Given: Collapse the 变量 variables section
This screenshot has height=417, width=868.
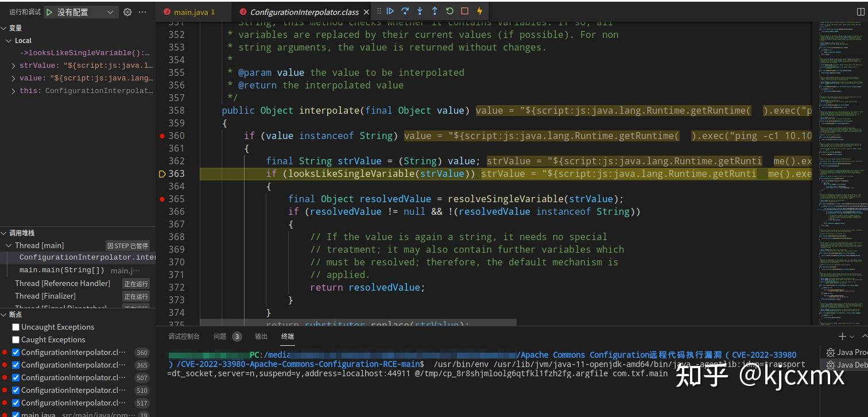Looking at the screenshot, I should [4, 28].
